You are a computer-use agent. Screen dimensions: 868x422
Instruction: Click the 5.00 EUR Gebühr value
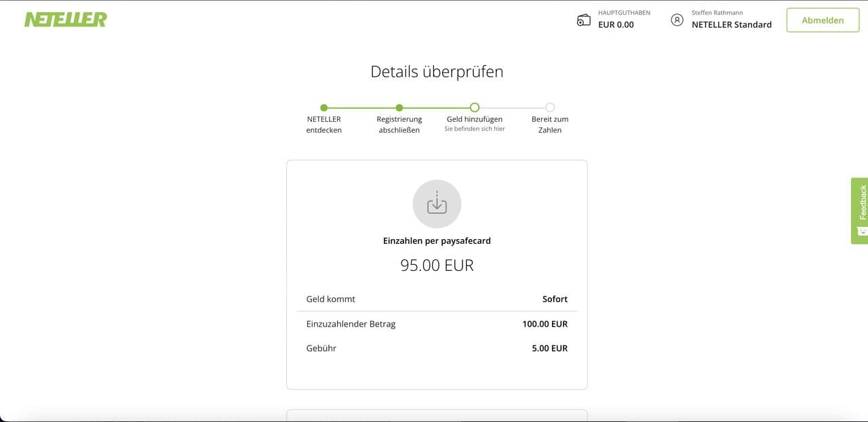pyautogui.click(x=549, y=348)
